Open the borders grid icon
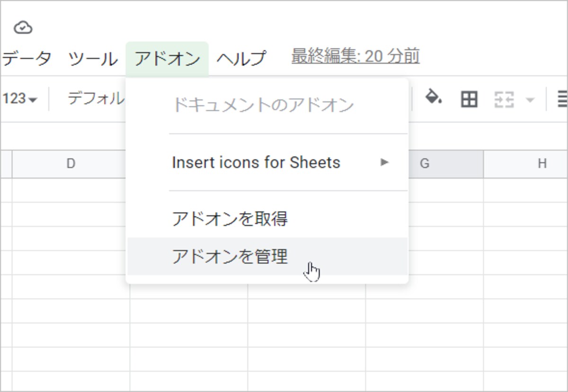The image size is (568, 392). [x=469, y=99]
